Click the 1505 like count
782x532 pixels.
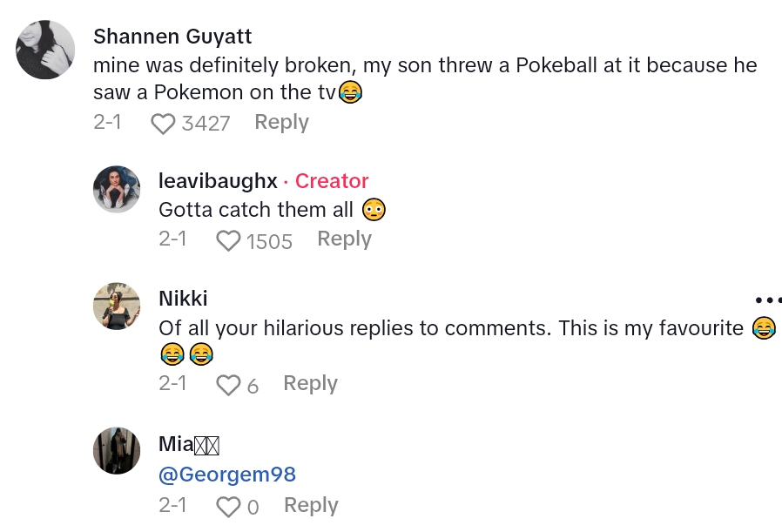[269, 241]
